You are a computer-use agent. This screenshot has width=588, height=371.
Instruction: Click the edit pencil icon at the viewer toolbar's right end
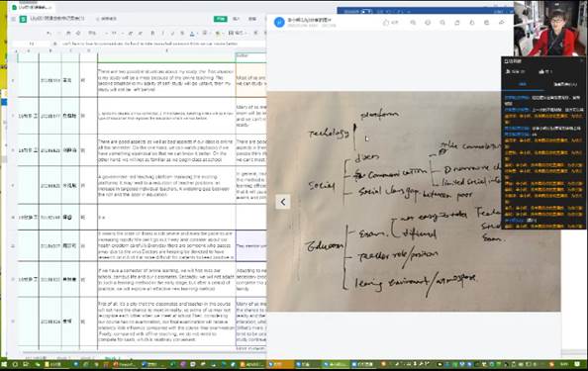point(501,23)
